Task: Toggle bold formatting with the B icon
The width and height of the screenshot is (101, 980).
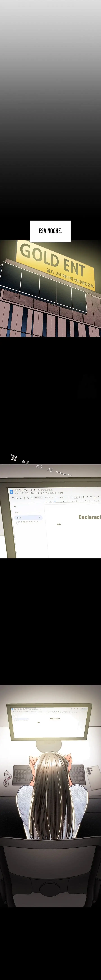Action: 84,497
